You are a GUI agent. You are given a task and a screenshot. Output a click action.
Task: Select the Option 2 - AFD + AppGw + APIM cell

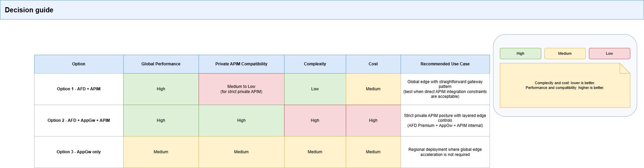79,120
